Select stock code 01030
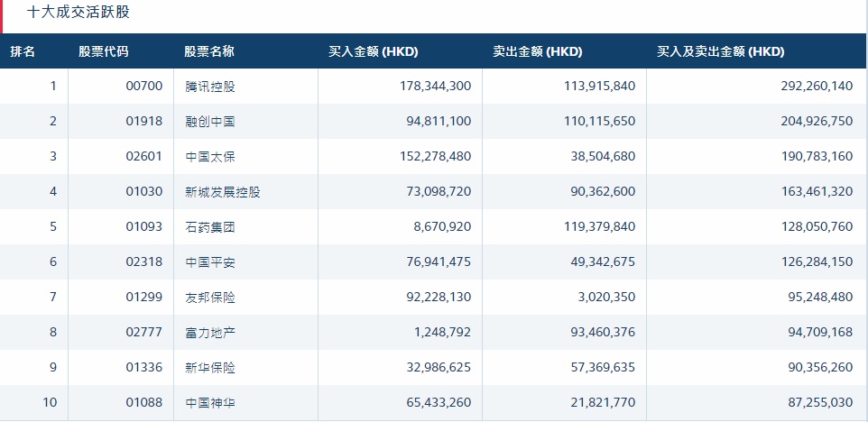 tap(144, 191)
